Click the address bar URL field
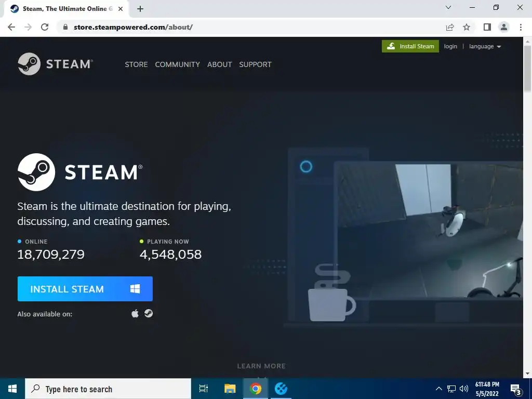The width and height of the screenshot is (532, 399). (251, 27)
